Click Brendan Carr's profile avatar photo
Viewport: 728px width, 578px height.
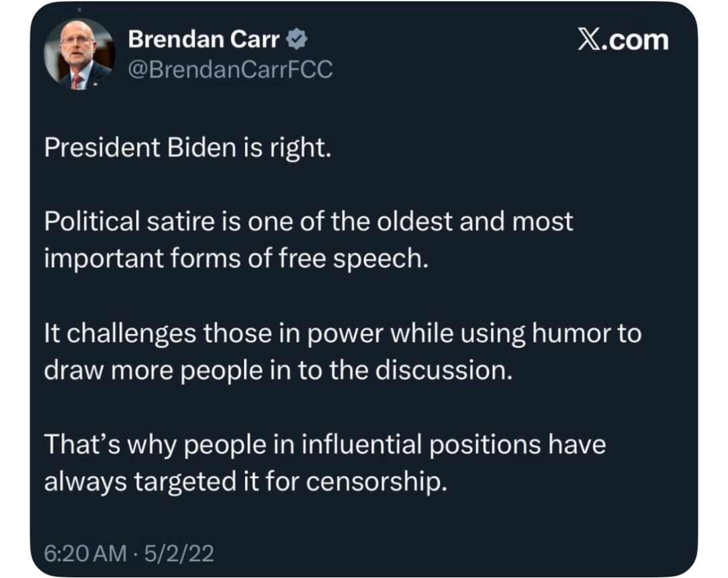pos(79,54)
